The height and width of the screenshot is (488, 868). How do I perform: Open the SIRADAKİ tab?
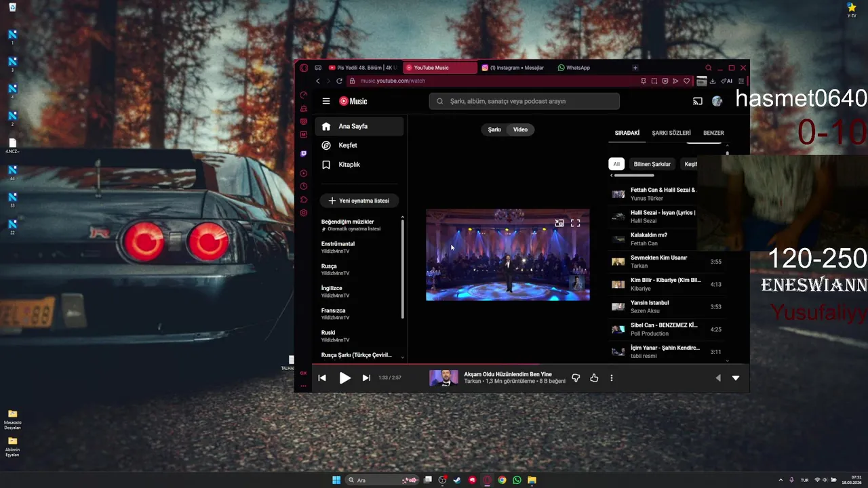(x=627, y=133)
